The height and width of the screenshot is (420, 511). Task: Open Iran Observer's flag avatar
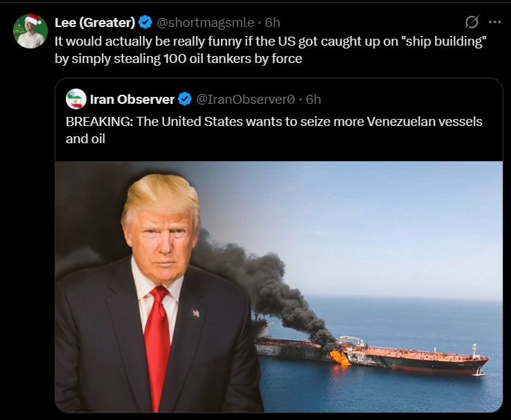(76, 99)
